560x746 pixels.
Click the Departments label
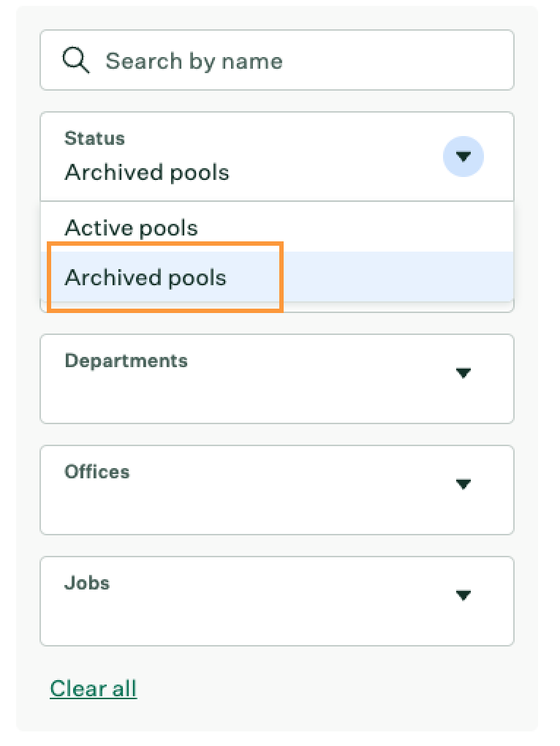tap(126, 361)
